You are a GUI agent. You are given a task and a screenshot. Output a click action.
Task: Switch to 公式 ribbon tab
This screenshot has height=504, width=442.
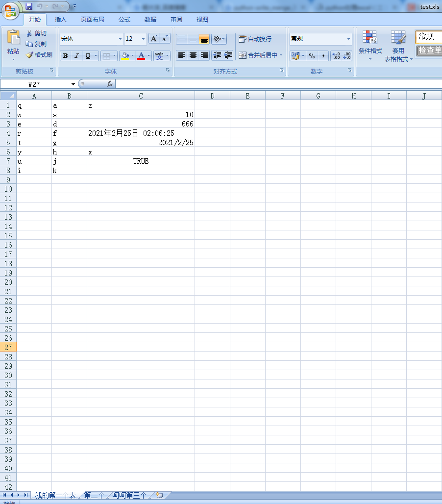click(124, 20)
